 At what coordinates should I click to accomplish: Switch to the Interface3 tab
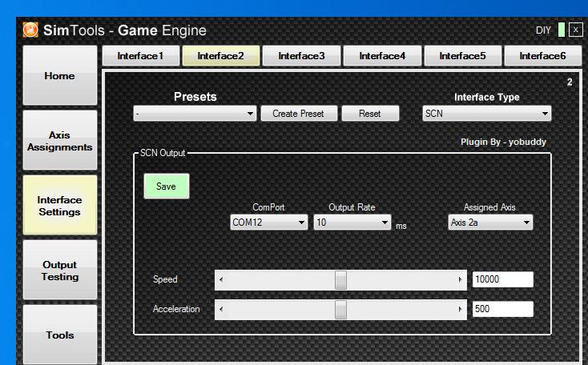click(x=301, y=56)
